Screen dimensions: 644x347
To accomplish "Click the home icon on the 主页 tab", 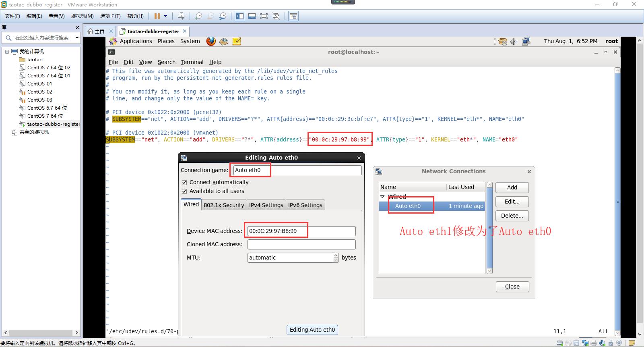I will pos(90,31).
